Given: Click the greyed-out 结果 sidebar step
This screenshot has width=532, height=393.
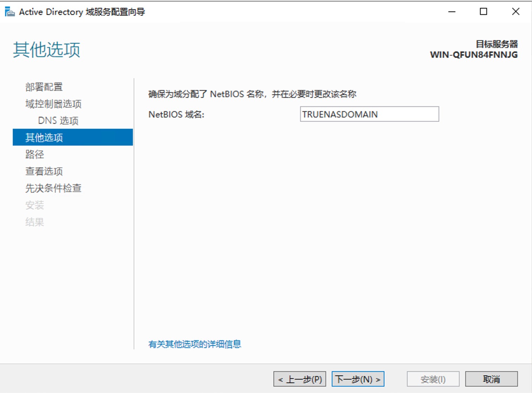Looking at the screenshot, I should click(x=34, y=222).
